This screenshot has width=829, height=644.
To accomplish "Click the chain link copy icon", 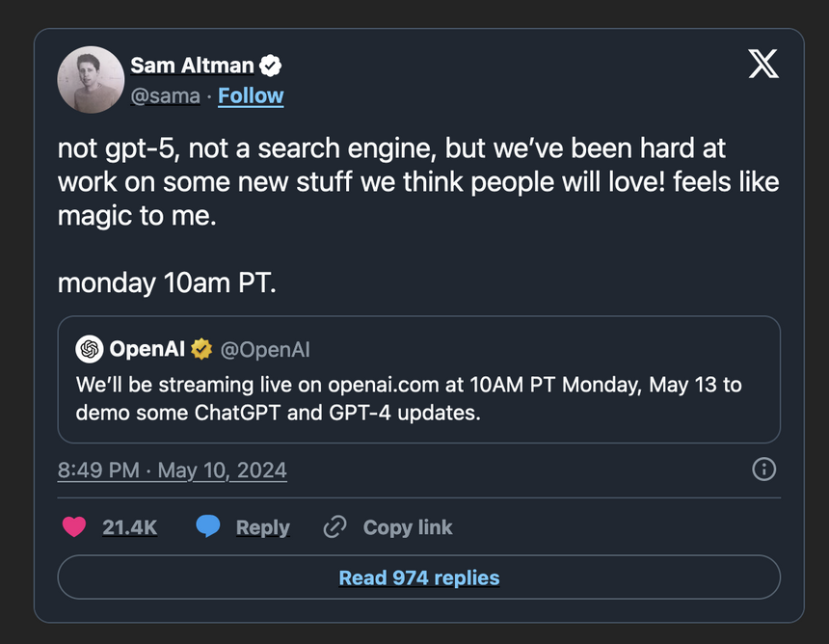I will (334, 526).
